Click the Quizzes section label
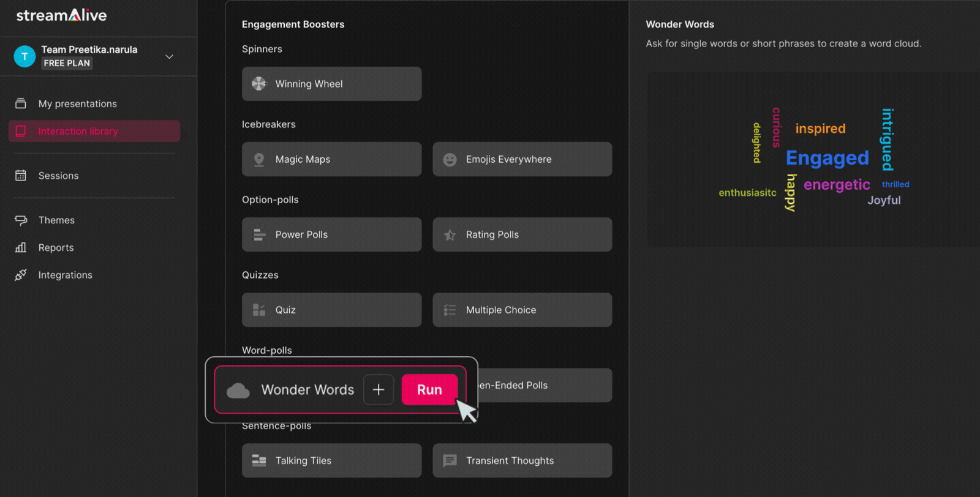980x497 pixels. click(260, 275)
